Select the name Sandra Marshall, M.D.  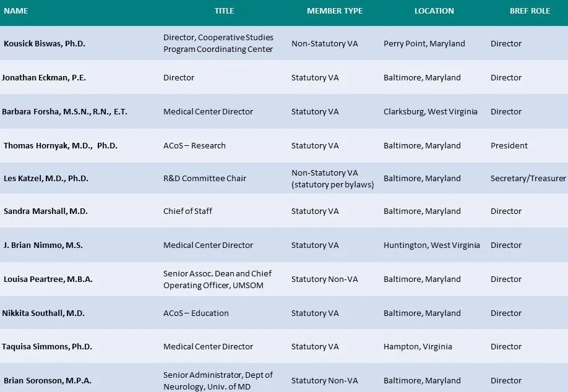point(46,211)
